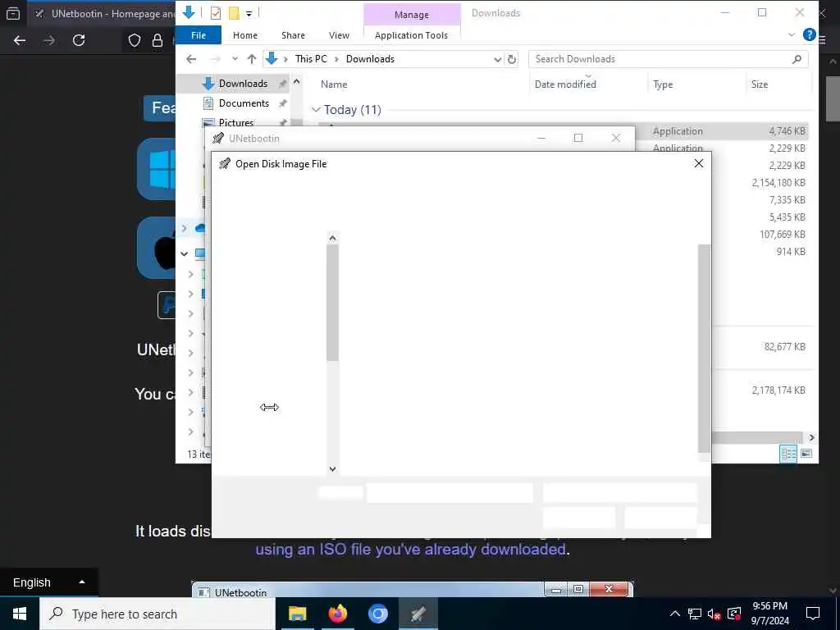Click scroll-up arrow in Open Disk Image dialog
Viewport: 840px width, 630px height.
click(x=333, y=238)
